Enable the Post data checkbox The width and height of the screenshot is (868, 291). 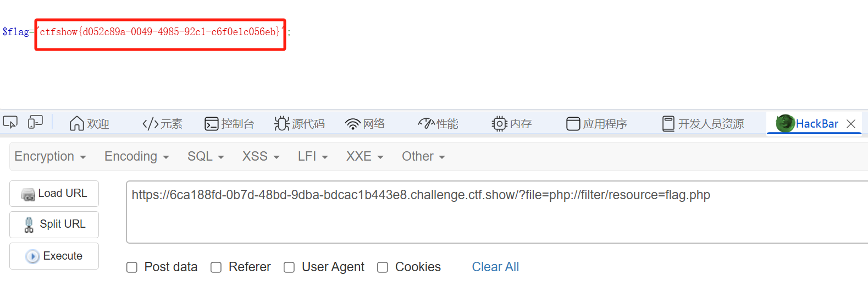point(132,267)
